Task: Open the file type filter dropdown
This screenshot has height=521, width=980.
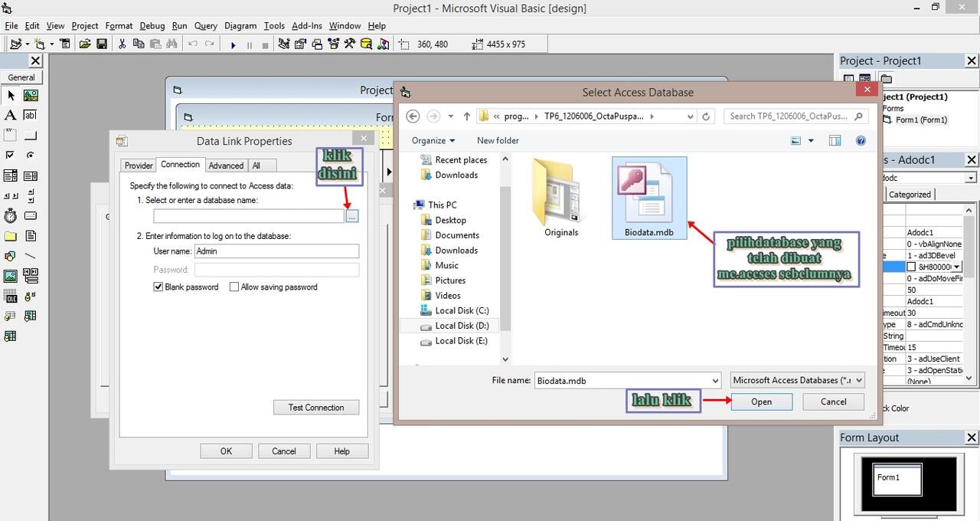Action: 798,380
